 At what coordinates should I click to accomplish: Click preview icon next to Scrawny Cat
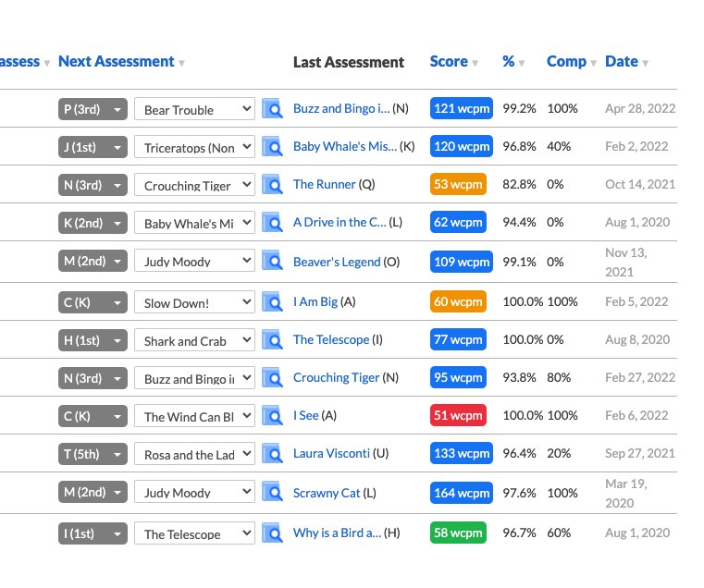point(272,492)
